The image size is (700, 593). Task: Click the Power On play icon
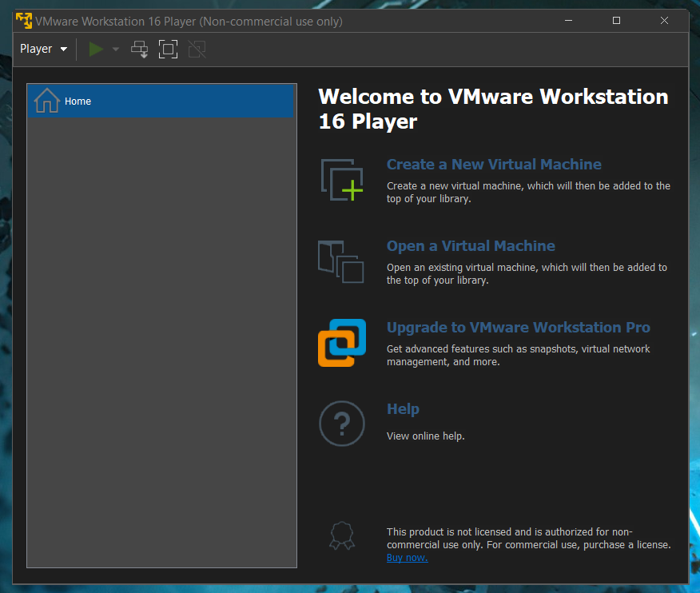[95, 49]
